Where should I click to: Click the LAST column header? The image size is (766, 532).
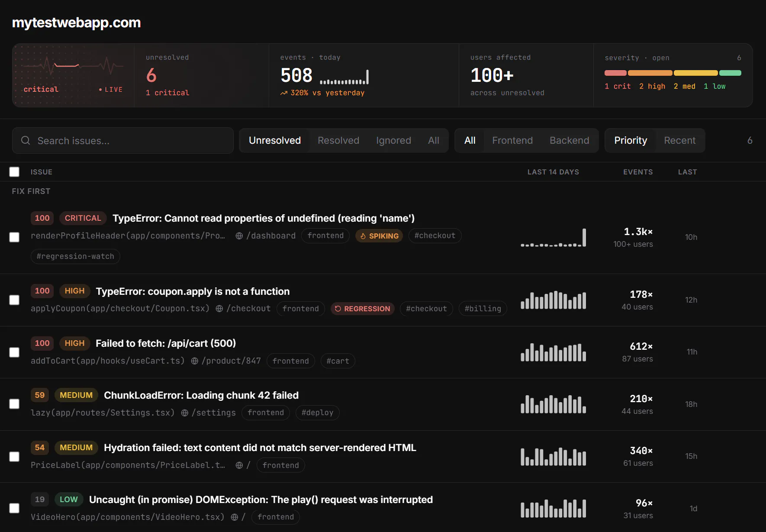pyautogui.click(x=687, y=172)
